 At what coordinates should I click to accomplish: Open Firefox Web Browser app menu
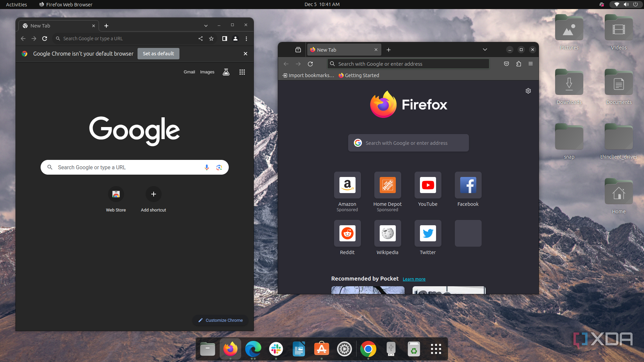66,4
